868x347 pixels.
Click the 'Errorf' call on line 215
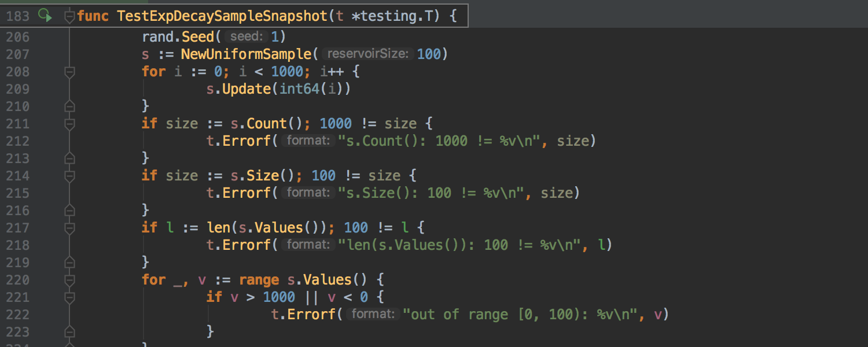pyautogui.click(x=247, y=193)
